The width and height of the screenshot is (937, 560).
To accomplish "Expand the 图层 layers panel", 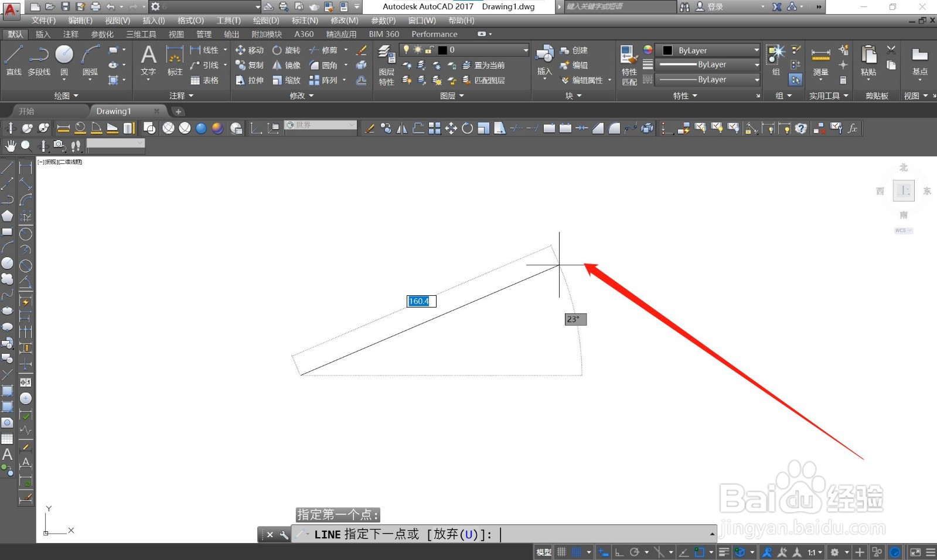I will click(452, 95).
